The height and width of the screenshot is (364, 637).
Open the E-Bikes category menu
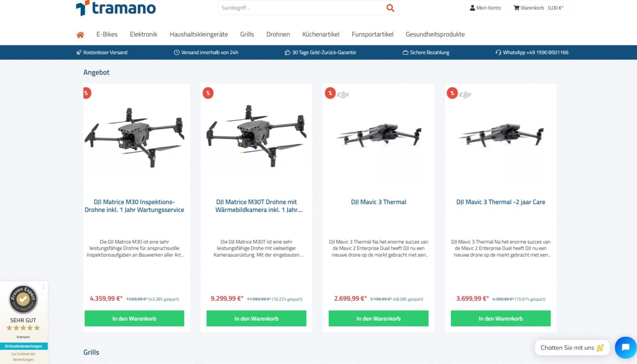point(107,34)
